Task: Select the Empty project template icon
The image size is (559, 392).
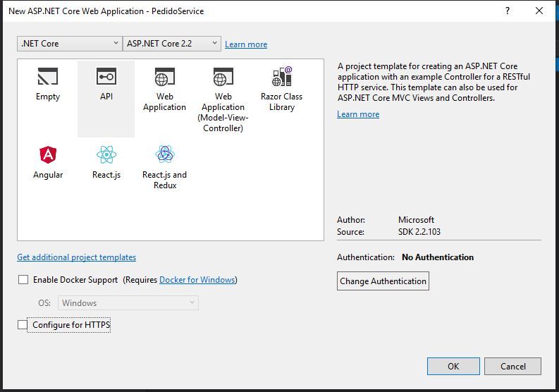Action: (48, 76)
